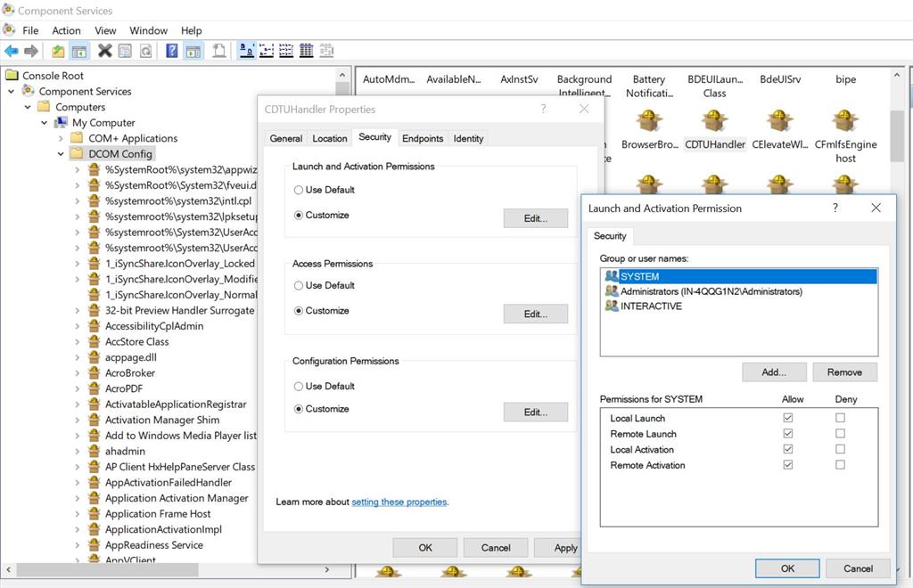Image resolution: width=913 pixels, height=588 pixels.
Task: Open the File menu
Action: (x=30, y=30)
